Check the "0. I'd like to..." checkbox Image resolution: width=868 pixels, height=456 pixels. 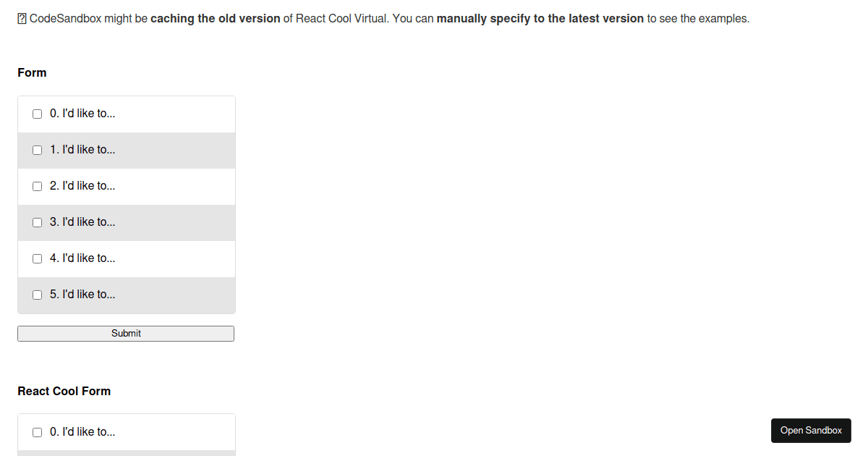(x=37, y=114)
